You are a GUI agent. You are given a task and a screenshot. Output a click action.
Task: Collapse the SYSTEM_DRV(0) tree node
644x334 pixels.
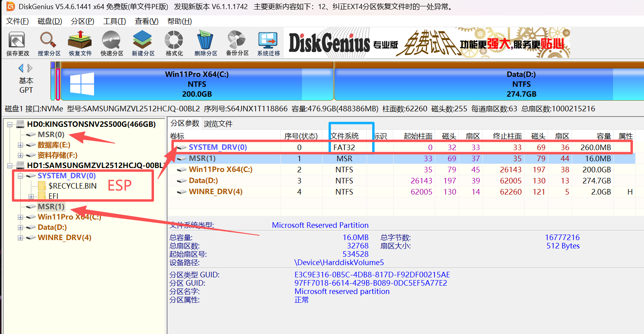20,176
